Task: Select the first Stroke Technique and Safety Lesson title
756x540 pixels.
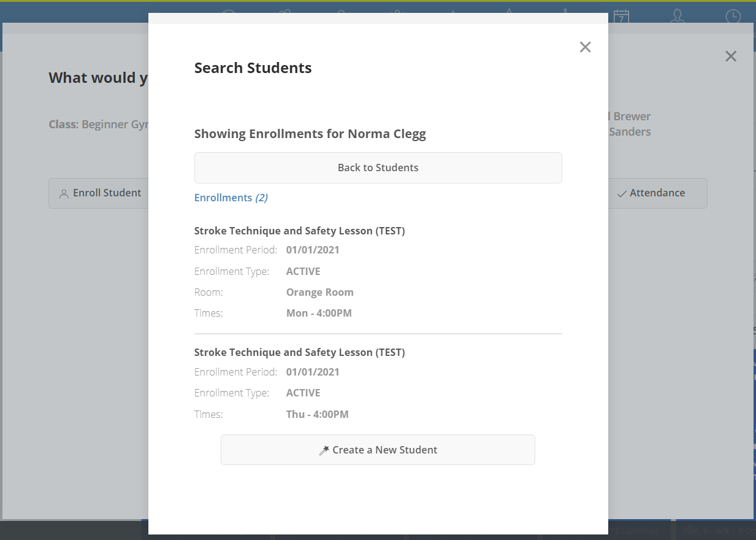Action: point(300,231)
